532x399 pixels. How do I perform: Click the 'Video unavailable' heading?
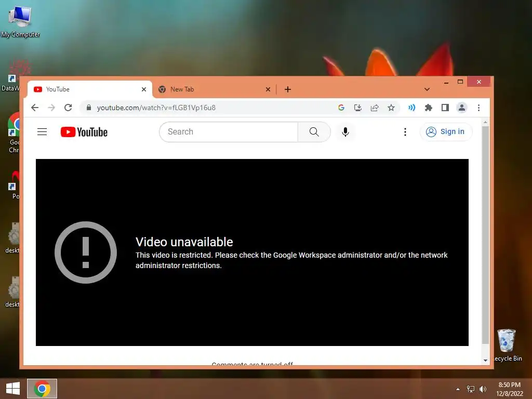click(184, 242)
